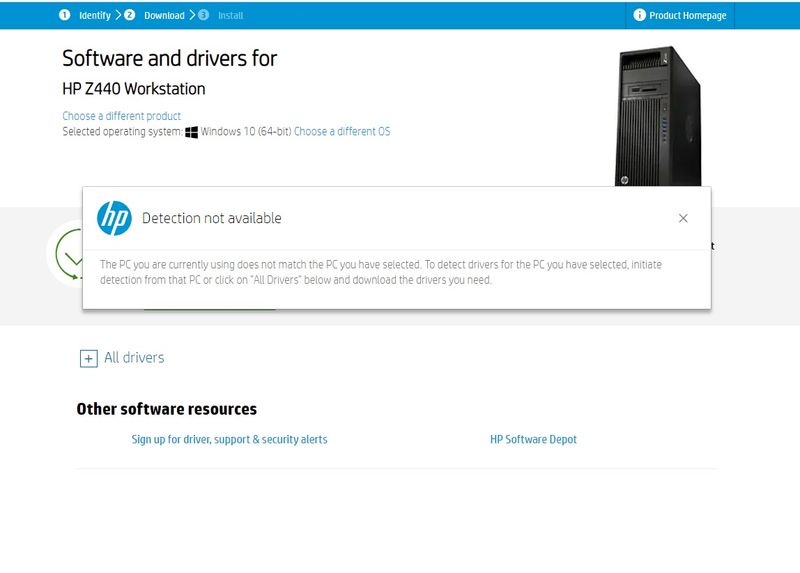
Task: Open the All drivers label
Action: pos(134,358)
